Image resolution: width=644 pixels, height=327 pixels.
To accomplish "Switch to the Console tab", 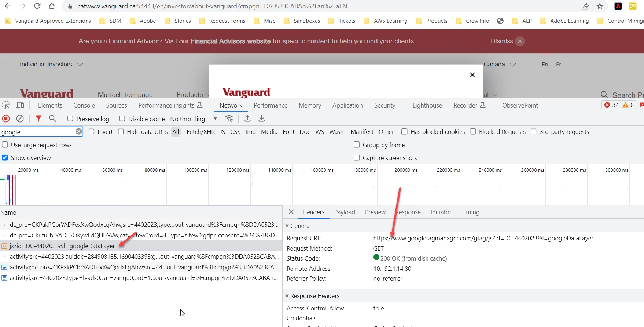I will tap(84, 105).
